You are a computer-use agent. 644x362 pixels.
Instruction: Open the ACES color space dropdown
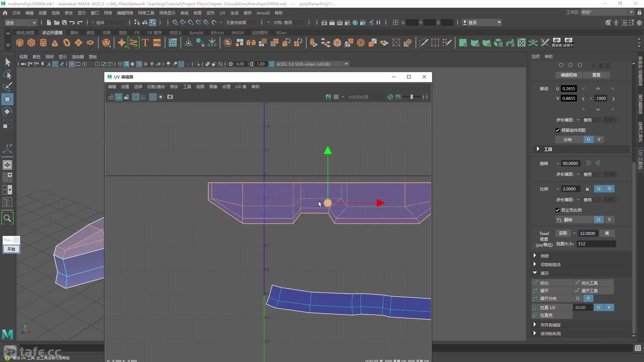312,64
